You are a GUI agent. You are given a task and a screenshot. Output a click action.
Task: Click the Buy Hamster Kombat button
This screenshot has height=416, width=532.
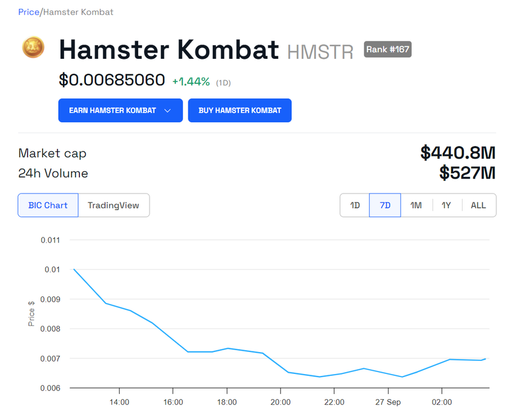[x=240, y=110]
